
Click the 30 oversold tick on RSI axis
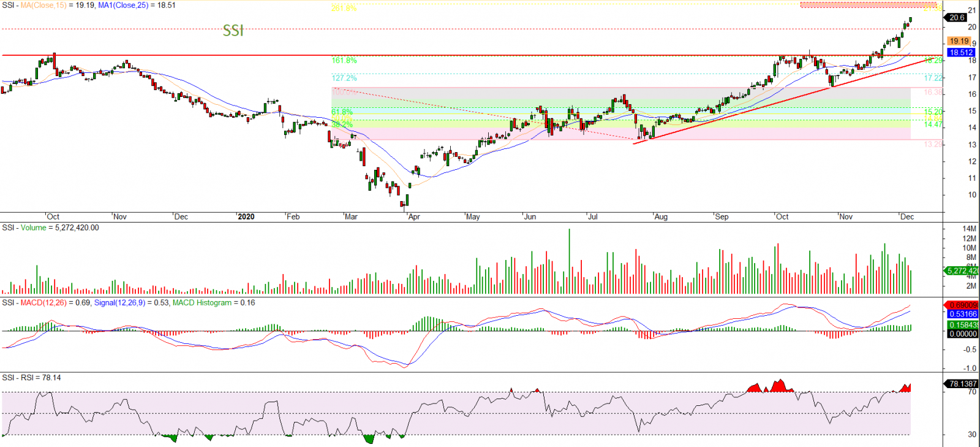coord(972,435)
